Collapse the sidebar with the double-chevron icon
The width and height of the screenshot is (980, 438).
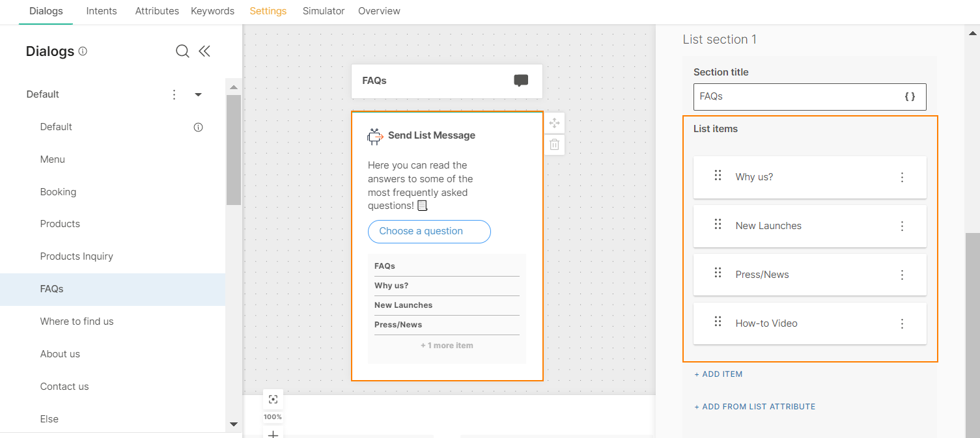tap(204, 51)
